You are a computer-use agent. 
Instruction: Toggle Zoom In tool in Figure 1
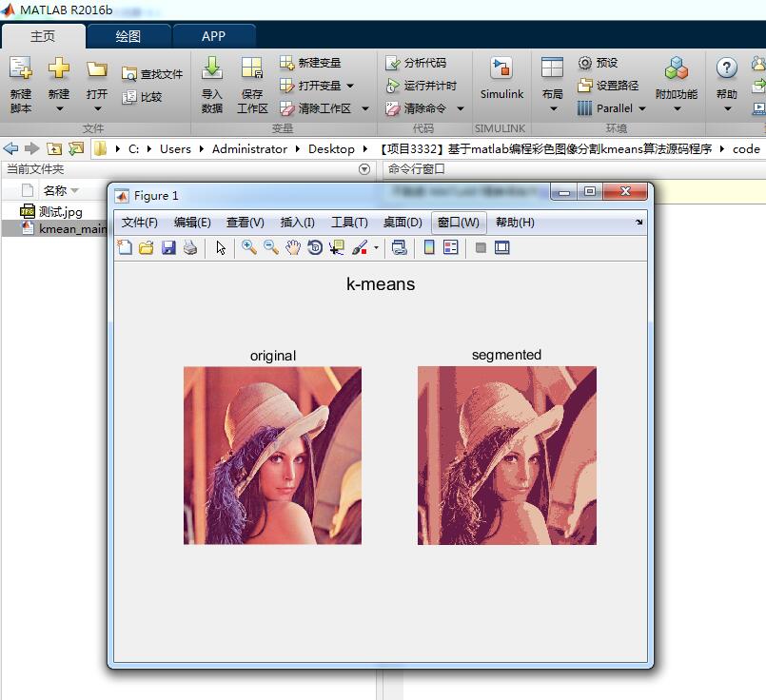(x=249, y=247)
